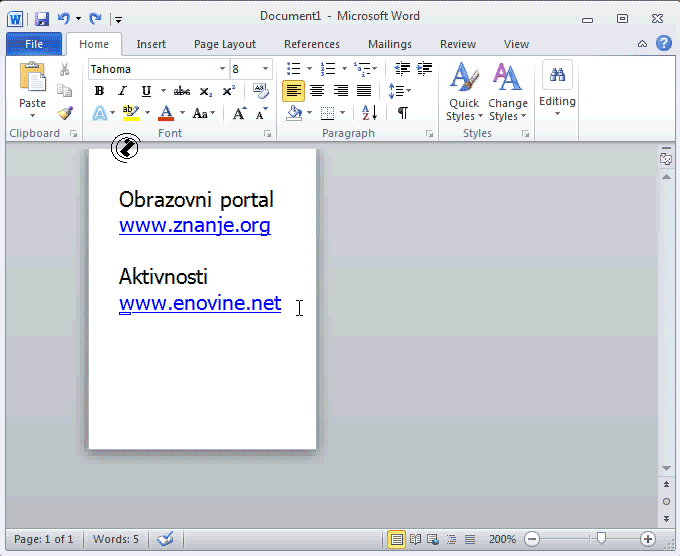
Task: Click the proofing errors icon in status bar
Action: [x=165, y=539]
